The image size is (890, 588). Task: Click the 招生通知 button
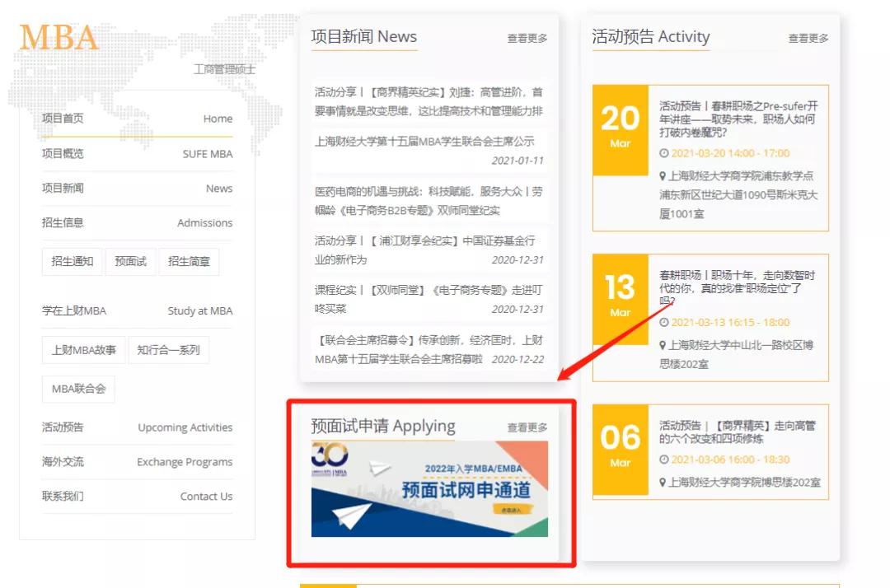click(x=73, y=262)
